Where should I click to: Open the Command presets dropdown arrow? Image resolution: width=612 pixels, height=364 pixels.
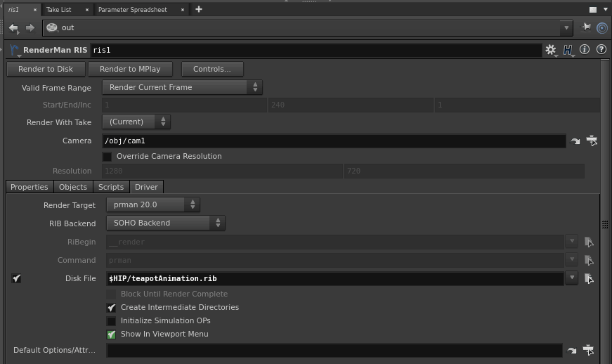572,259
